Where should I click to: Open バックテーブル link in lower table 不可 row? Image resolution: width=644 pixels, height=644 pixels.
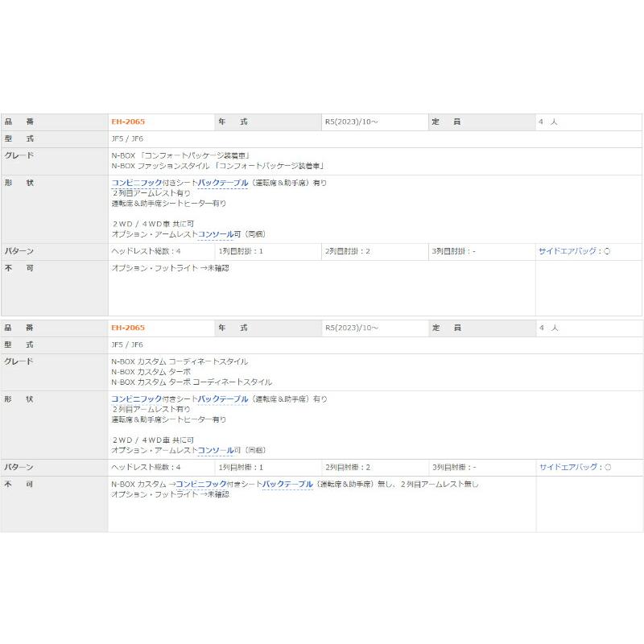tap(288, 484)
